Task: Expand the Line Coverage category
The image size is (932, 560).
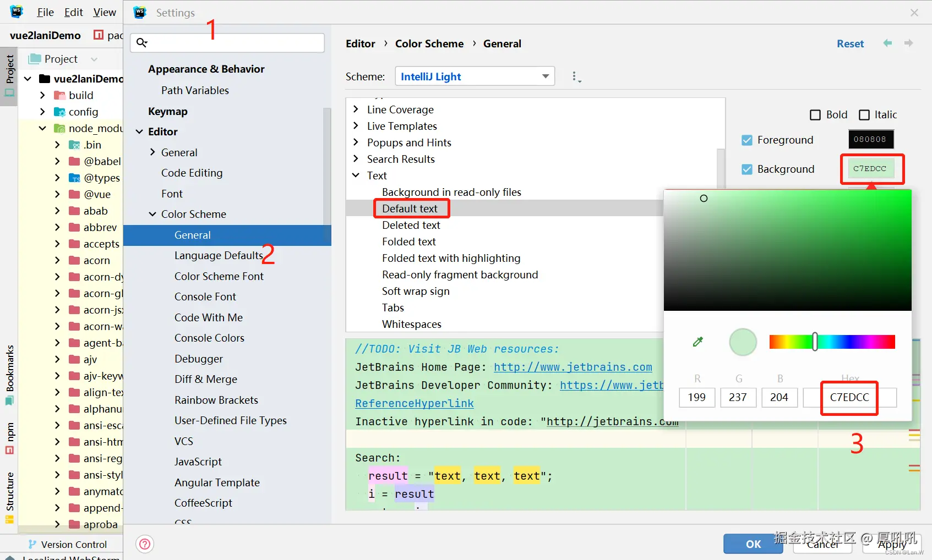Action: [x=356, y=109]
